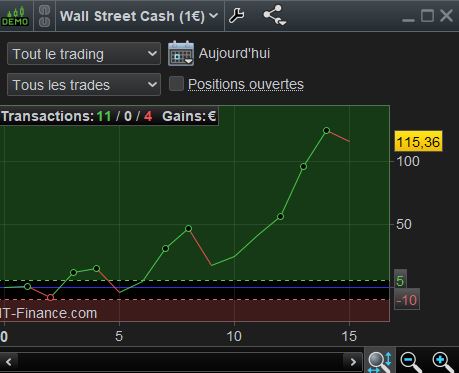Click the zoom out magnifier icon
Viewport: 459px width, 373px height.
click(411, 361)
